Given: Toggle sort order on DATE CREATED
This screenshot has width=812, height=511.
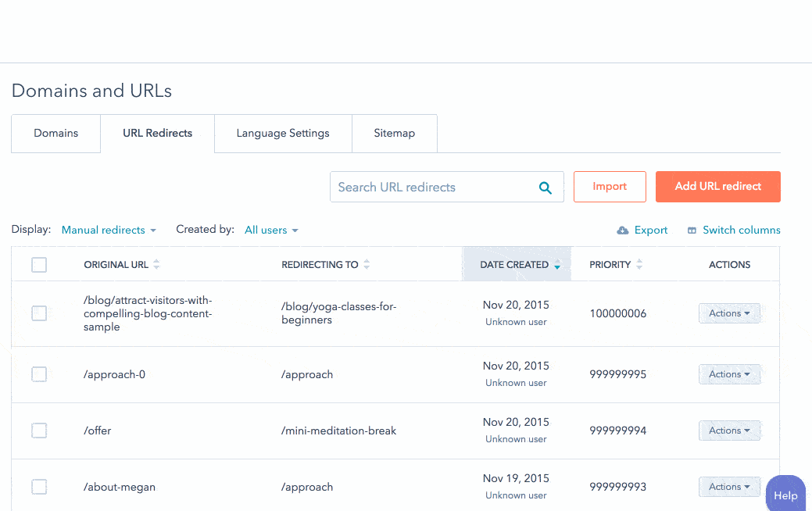Looking at the screenshot, I should pos(557,265).
